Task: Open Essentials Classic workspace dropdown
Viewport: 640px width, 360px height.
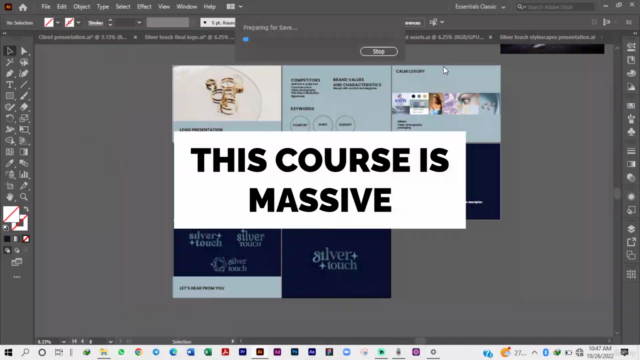Action: (480, 7)
